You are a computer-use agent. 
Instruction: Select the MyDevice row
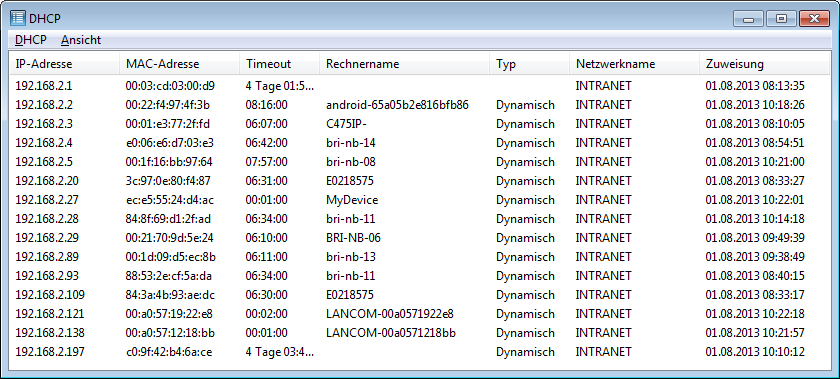pyautogui.click(x=420, y=200)
